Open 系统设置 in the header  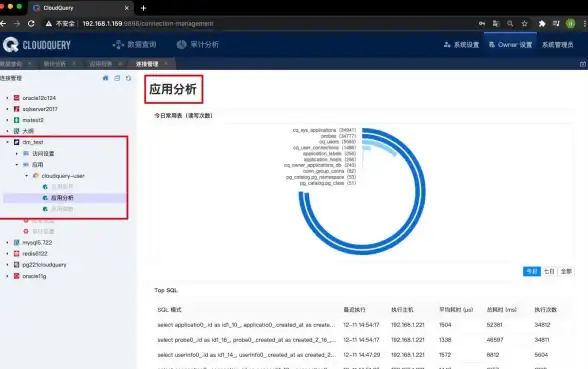[462, 45]
